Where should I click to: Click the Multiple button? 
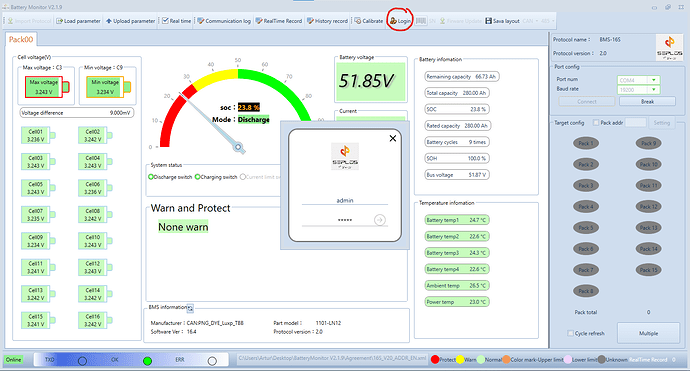click(x=648, y=333)
